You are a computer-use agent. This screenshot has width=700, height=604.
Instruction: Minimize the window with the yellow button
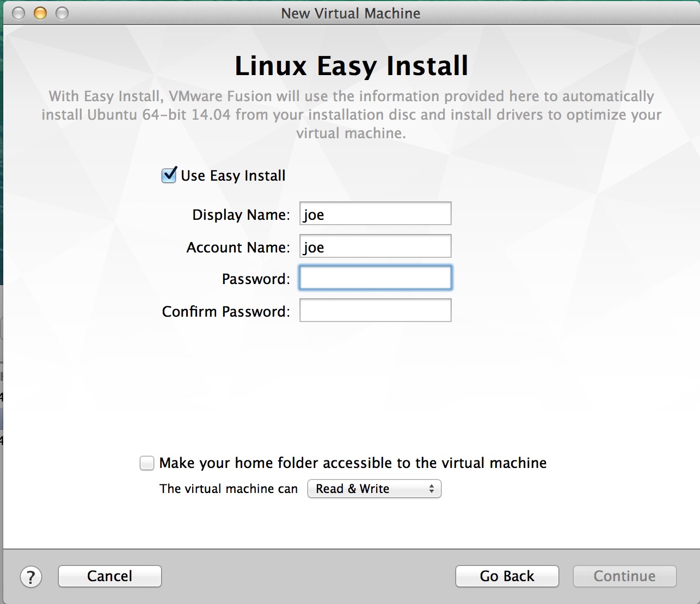pyautogui.click(x=40, y=13)
